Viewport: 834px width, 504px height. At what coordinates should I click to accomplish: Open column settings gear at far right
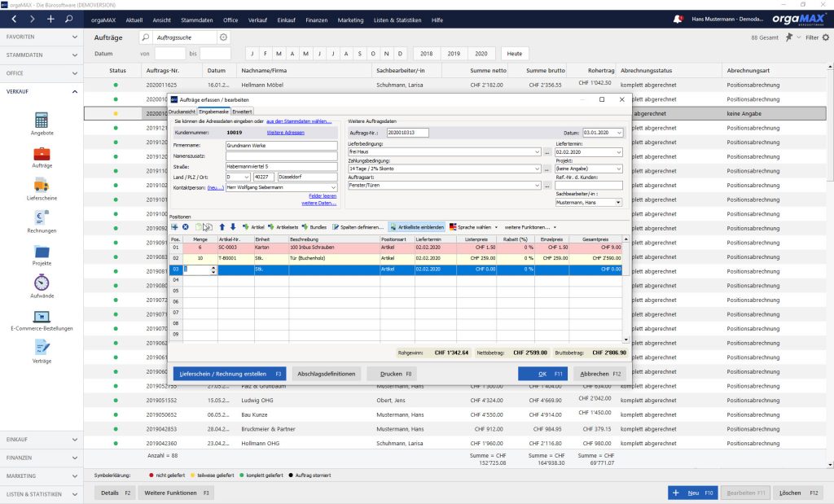click(x=826, y=37)
